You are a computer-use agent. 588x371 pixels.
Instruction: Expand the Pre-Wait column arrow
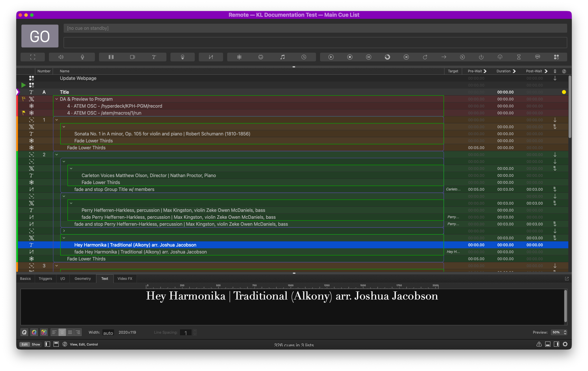[x=485, y=71]
